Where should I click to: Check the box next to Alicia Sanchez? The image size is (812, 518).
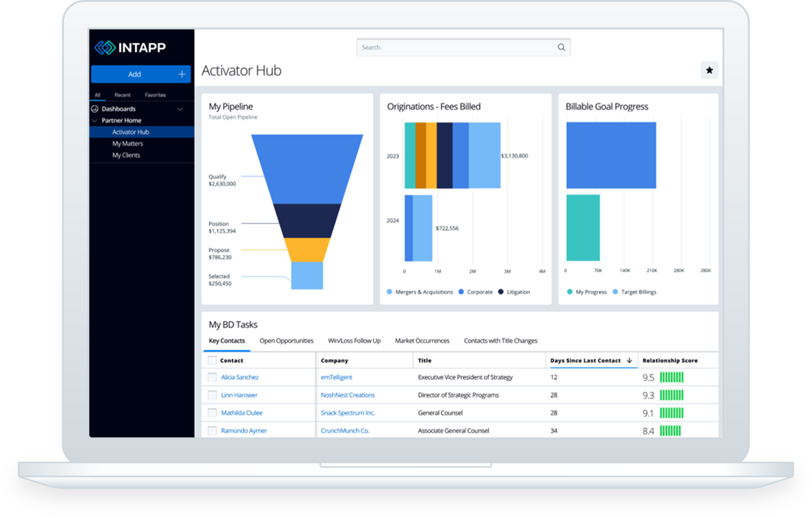212,377
